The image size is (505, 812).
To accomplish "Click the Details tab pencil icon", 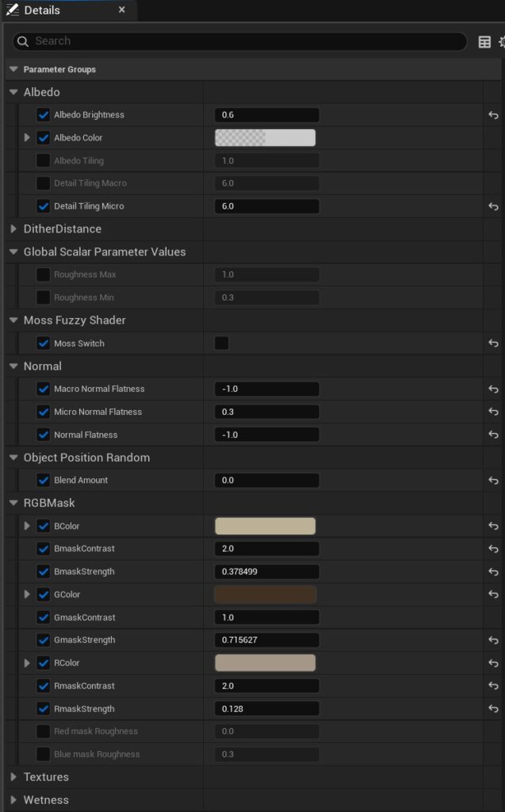I will coord(11,10).
